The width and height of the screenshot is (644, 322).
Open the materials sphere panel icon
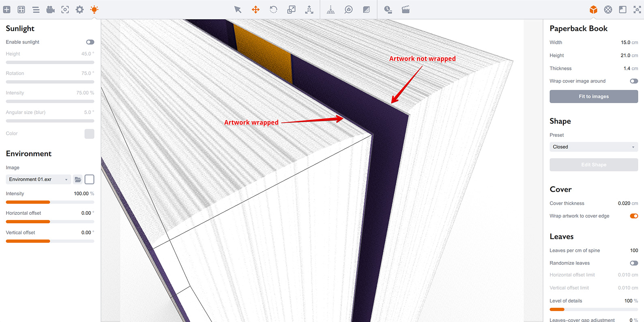(608, 9)
